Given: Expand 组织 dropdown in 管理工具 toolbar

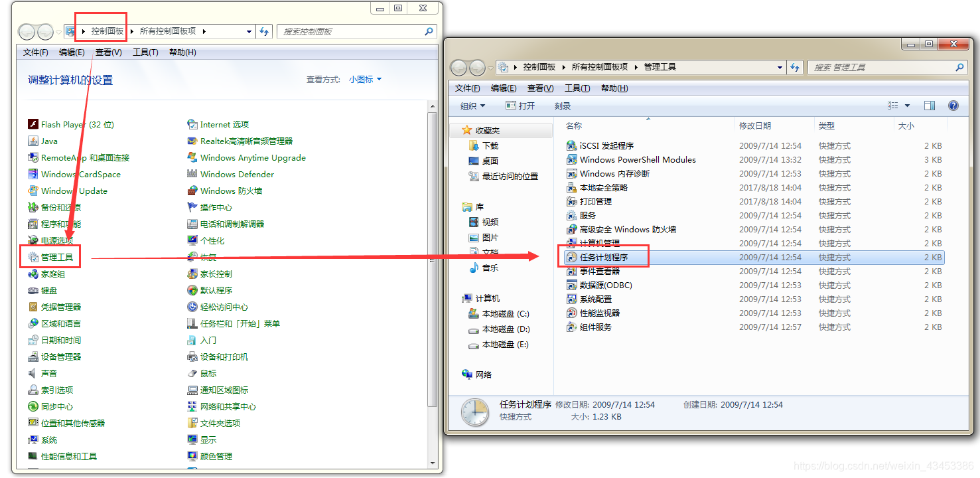Looking at the screenshot, I should (x=473, y=106).
